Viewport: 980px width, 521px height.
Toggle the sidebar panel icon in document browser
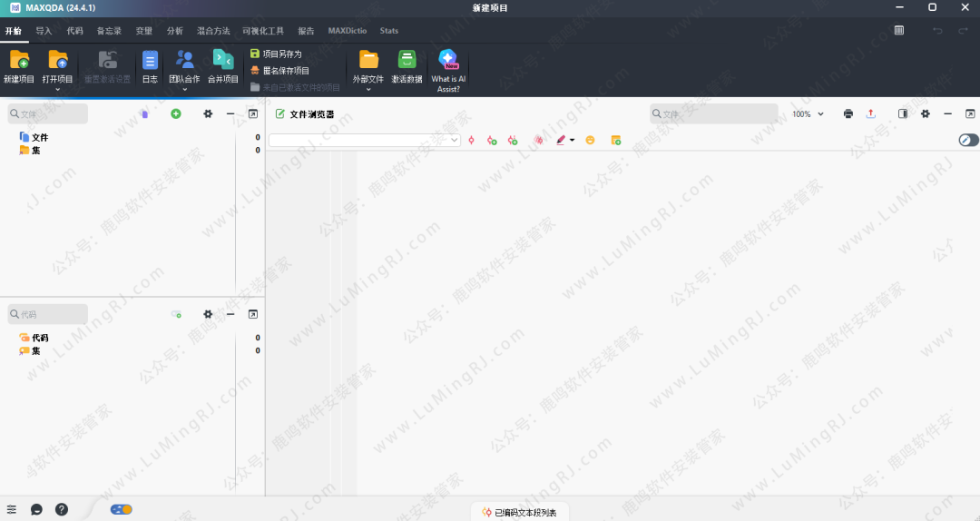tap(903, 113)
